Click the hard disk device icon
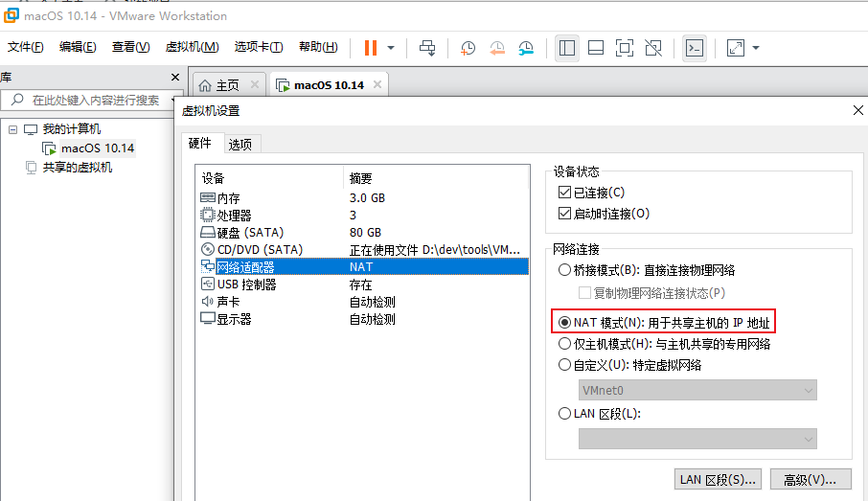The width and height of the screenshot is (868, 501). pos(208,232)
